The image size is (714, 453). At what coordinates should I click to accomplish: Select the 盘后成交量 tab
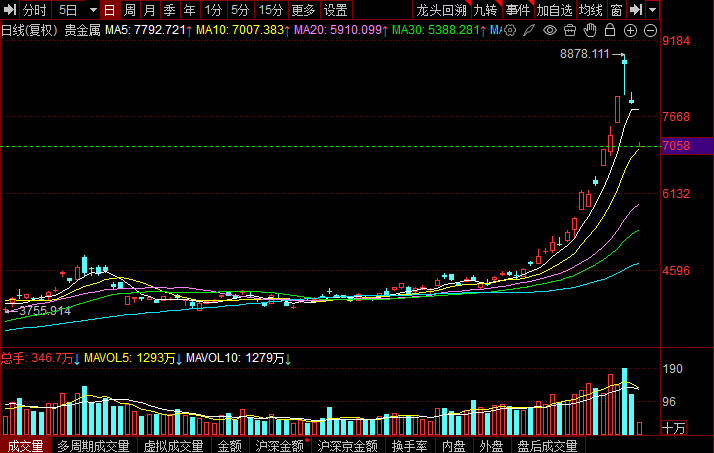[547, 446]
